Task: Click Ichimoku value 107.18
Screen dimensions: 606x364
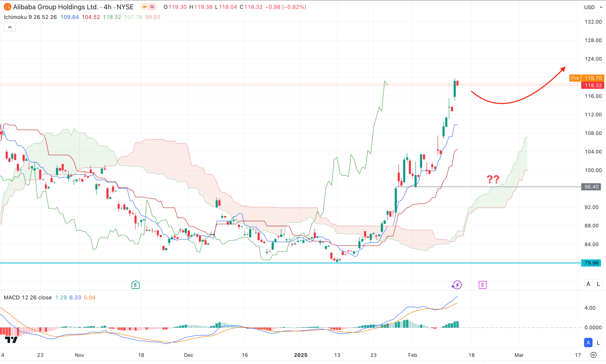Action: (133, 17)
